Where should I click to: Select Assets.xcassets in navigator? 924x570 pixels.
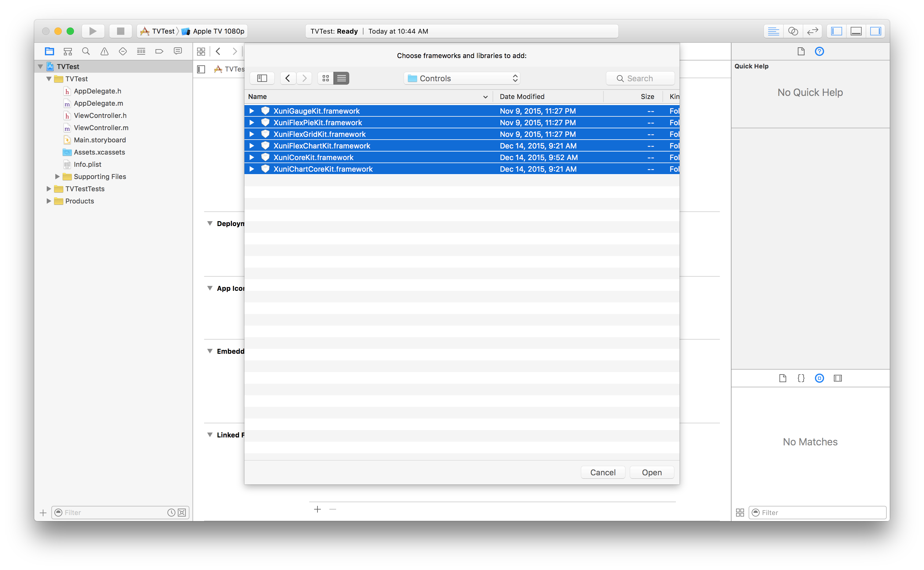pyautogui.click(x=100, y=152)
